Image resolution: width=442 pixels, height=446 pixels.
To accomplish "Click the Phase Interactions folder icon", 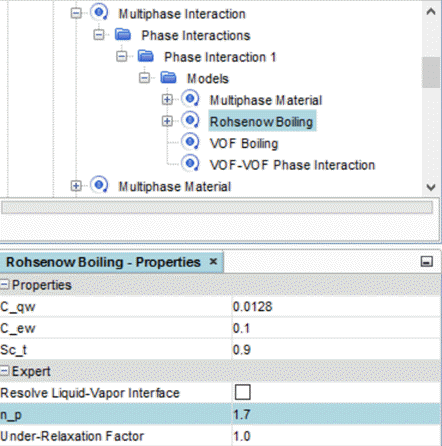I will [x=123, y=35].
